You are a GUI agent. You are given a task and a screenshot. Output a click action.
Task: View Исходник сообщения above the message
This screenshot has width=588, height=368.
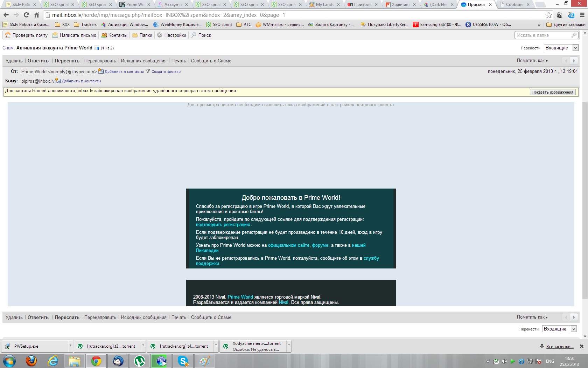point(144,61)
